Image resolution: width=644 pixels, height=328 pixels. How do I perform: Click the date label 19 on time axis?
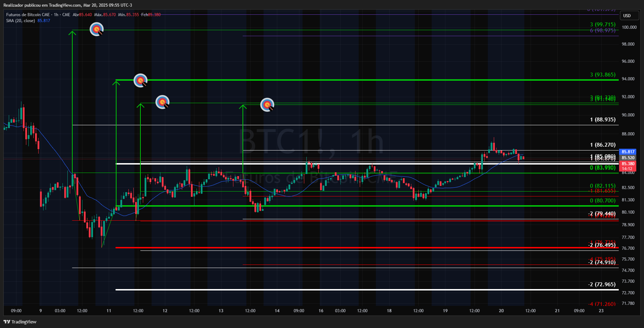point(445,311)
